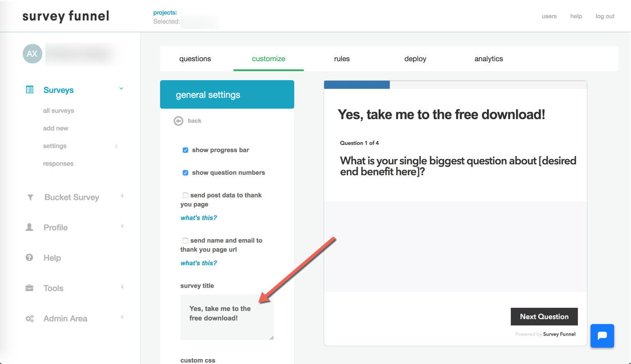The width and height of the screenshot is (631, 364).
Task: Enable send post data to thank you page
Action: [185, 195]
